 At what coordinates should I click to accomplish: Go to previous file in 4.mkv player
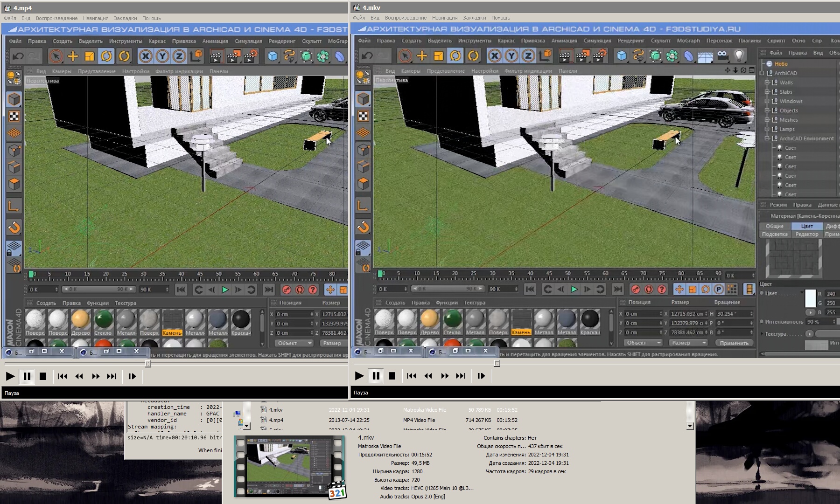[x=411, y=376]
